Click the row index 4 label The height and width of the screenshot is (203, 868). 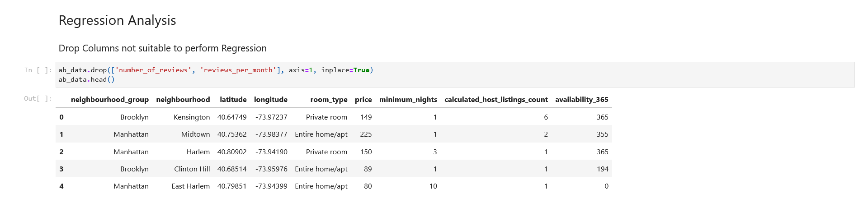tap(61, 186)
